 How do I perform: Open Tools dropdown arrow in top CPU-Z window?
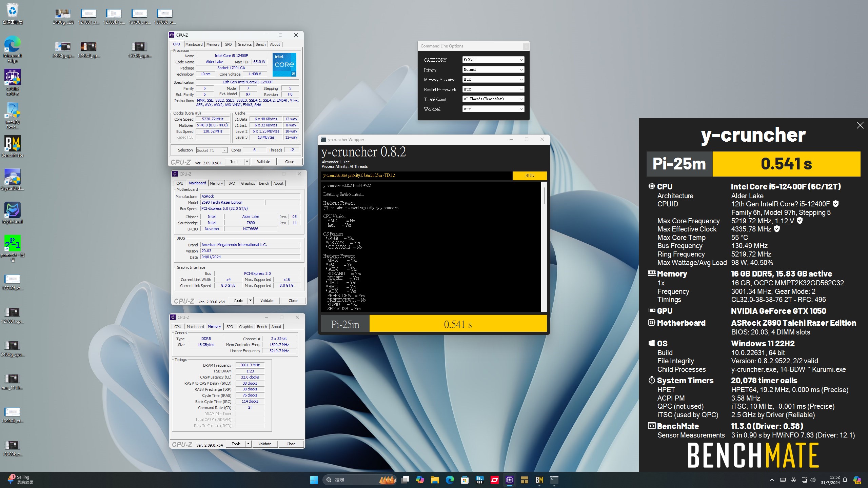click(247, 162)
